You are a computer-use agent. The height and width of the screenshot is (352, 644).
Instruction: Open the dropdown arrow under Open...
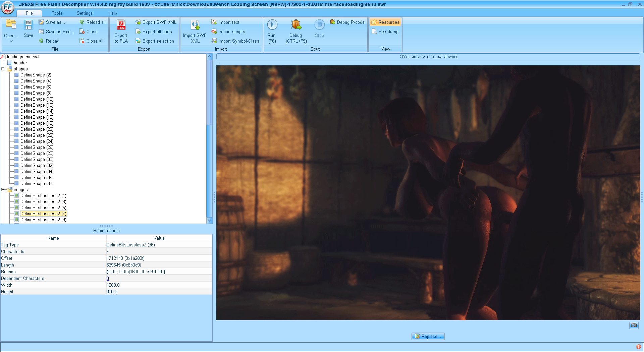[x=11, y=41]
